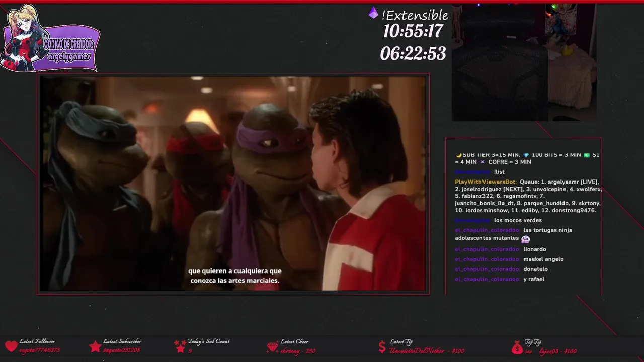Image resolution: width=644 pixels, height=362 pixels.
Task: Click the chat message 'maekel angelo'
Action: pyautogui.click(x=543, y=259)
